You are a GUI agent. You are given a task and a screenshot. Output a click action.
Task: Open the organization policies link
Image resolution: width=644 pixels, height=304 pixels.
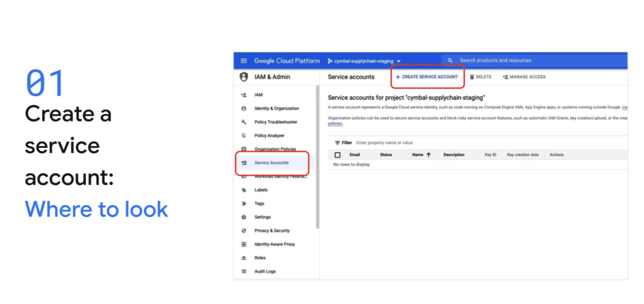coord(335,123)
